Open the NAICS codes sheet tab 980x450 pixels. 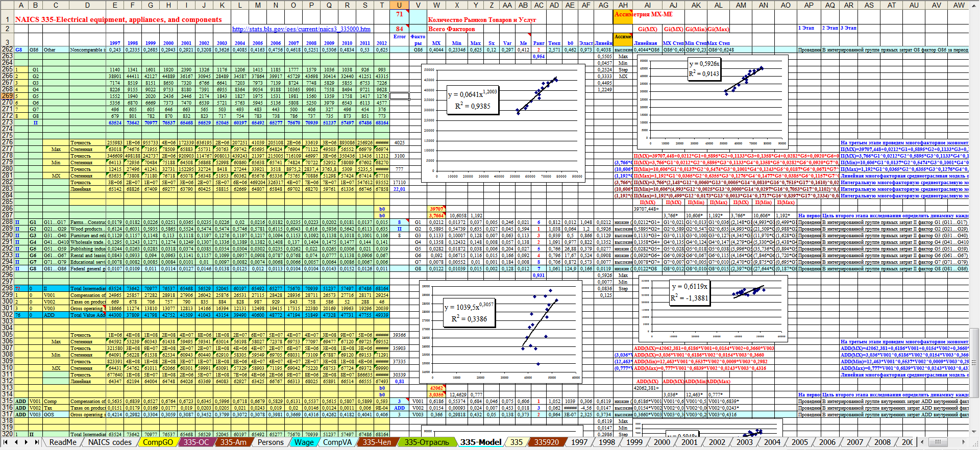coord(110,442)
